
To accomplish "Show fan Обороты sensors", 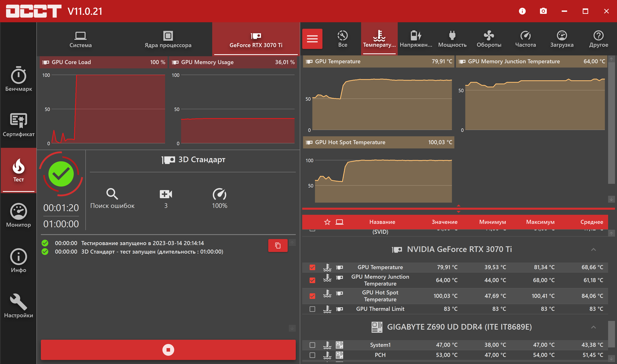I will 489,39.
